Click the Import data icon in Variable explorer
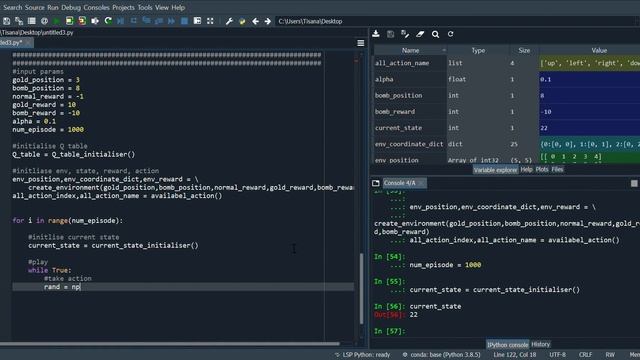640x360 pixels. coord(376,34)
